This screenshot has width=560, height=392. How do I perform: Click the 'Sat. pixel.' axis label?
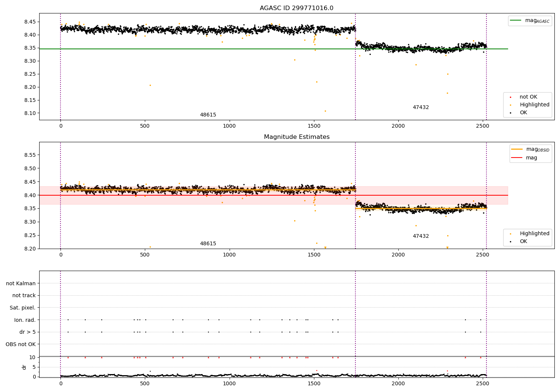point(23,308)
